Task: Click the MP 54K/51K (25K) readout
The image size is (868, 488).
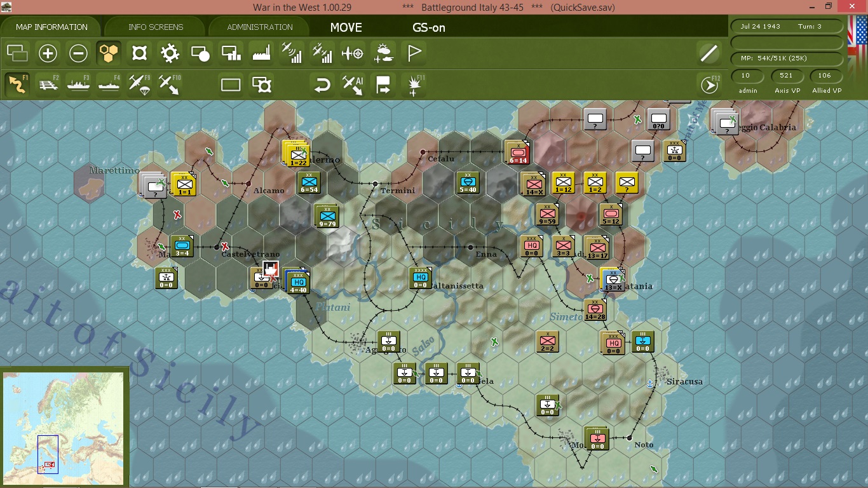Action: click(x=787, y=58)
